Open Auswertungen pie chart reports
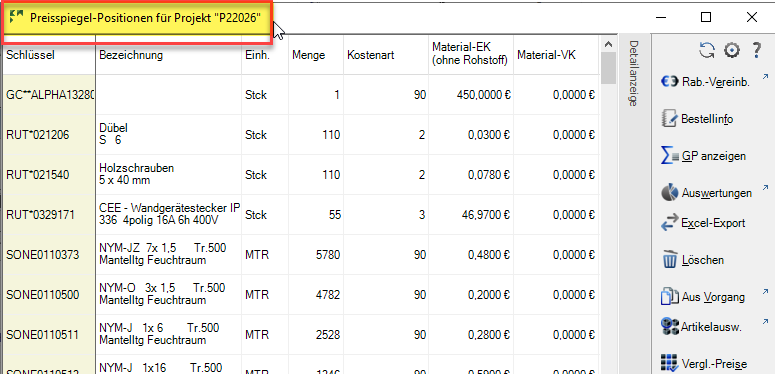This screenshot has width=775, height=374. [706, 193]
